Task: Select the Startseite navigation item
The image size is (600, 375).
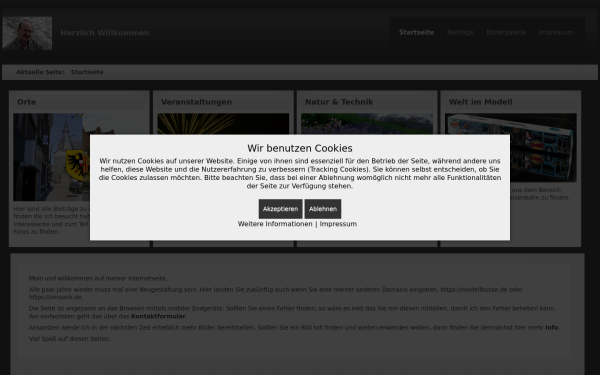Action: tap(416, 33)
